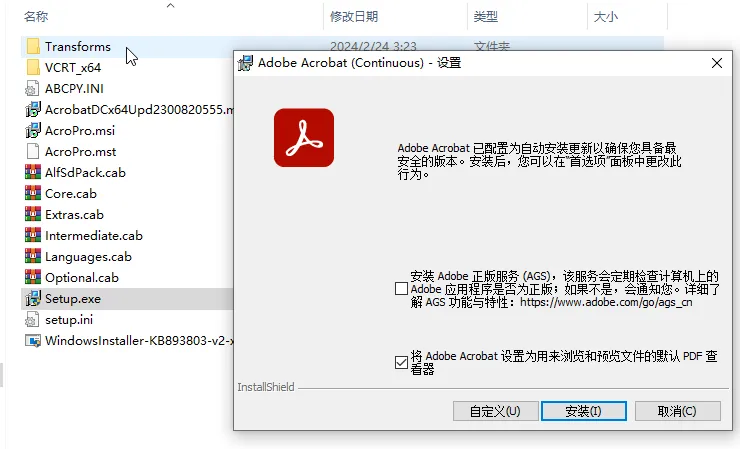Enable the Adobe Genuine Service (AGS) checkbox
This screenshot has height=449, width=740.
[401, 288]
